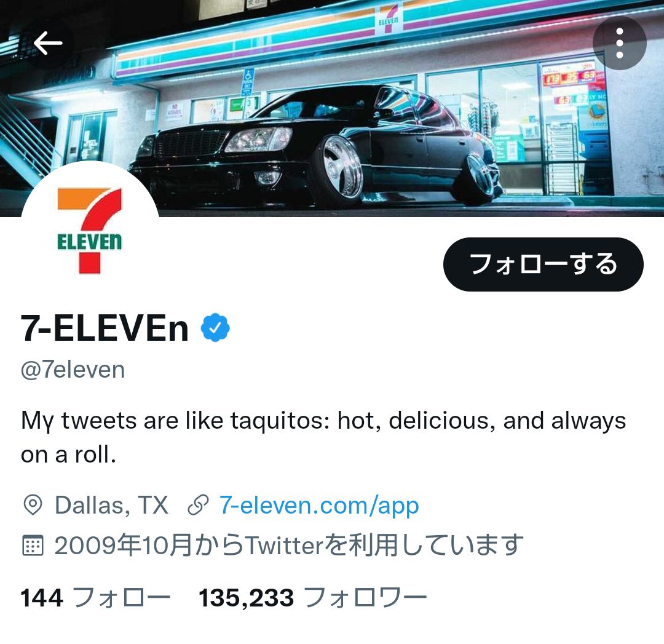Viewport: 664px width, 644px height.
Task: Tap the Dallas, TX location text
Action: [111, 505]
